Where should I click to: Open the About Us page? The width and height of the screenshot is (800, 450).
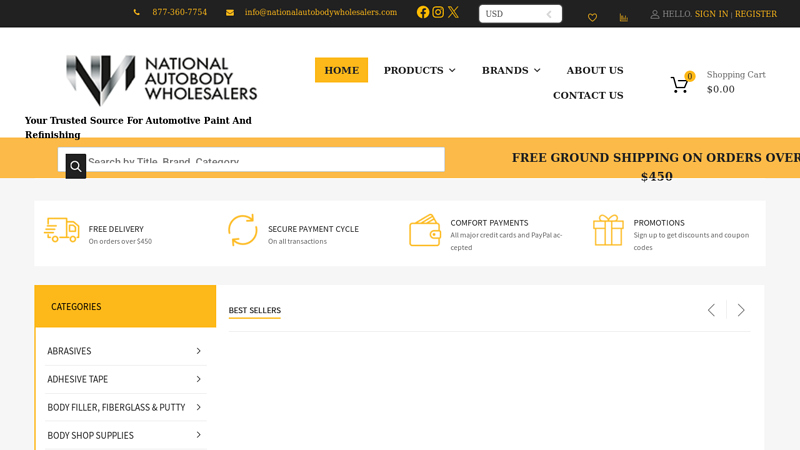(595, 70)
